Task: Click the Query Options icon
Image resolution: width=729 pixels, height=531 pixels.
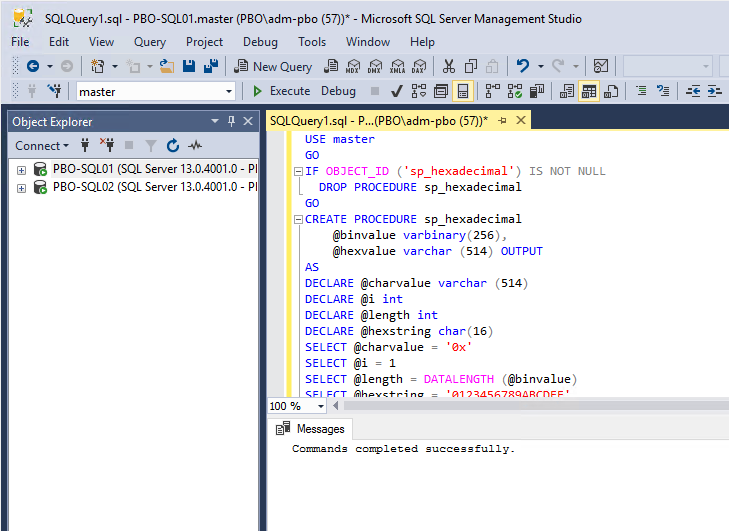Action: coord(441,91)
